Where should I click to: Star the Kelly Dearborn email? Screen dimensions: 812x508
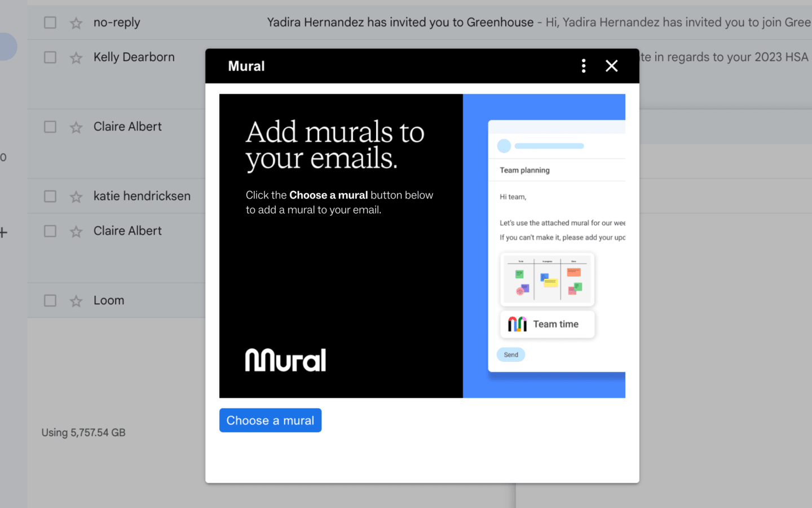76,58
